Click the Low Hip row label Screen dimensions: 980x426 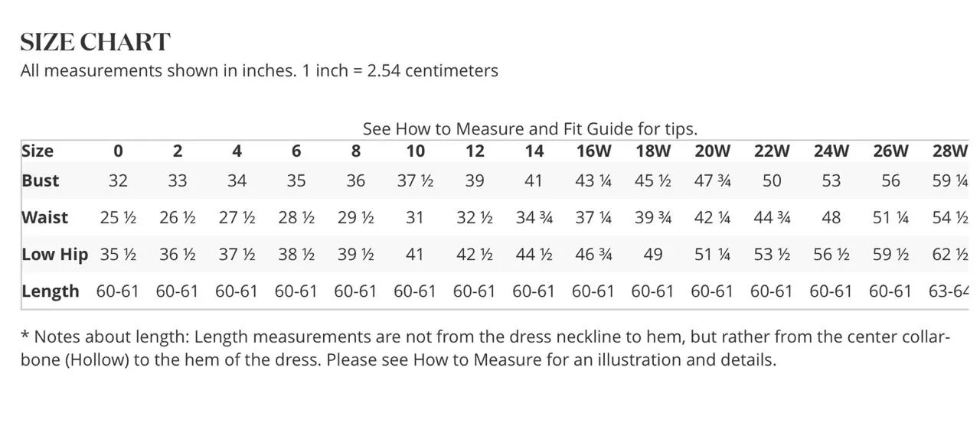(55, 254)
